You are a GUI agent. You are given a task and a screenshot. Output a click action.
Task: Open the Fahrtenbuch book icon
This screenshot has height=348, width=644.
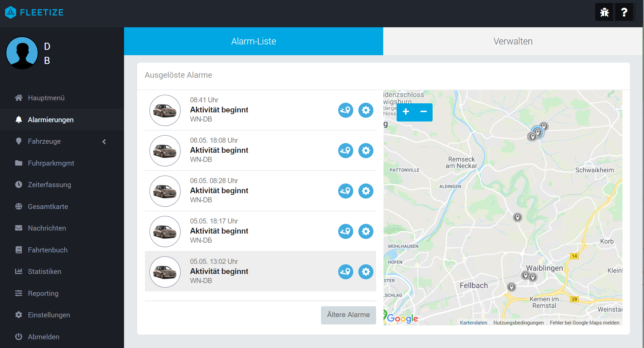(19, 250)
